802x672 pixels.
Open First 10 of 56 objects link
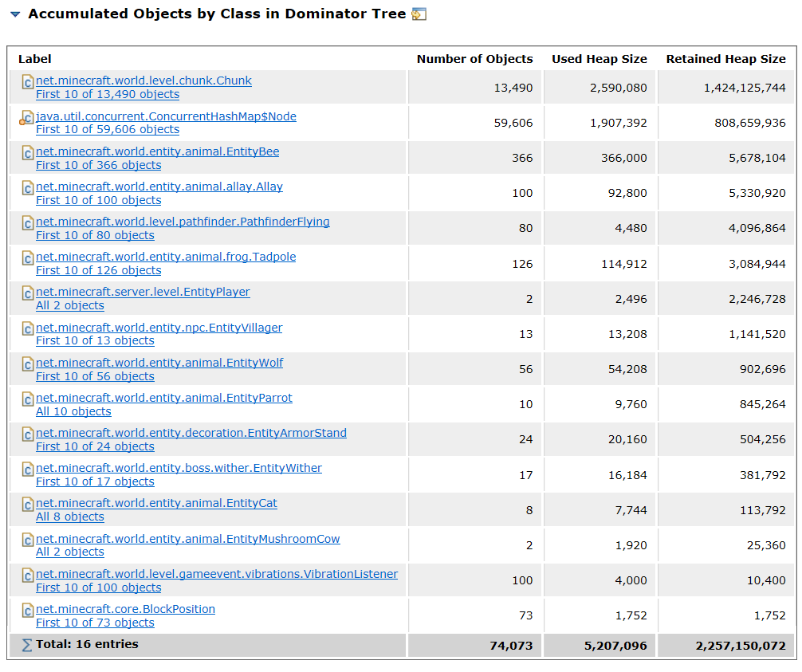[x=95, y=376]
